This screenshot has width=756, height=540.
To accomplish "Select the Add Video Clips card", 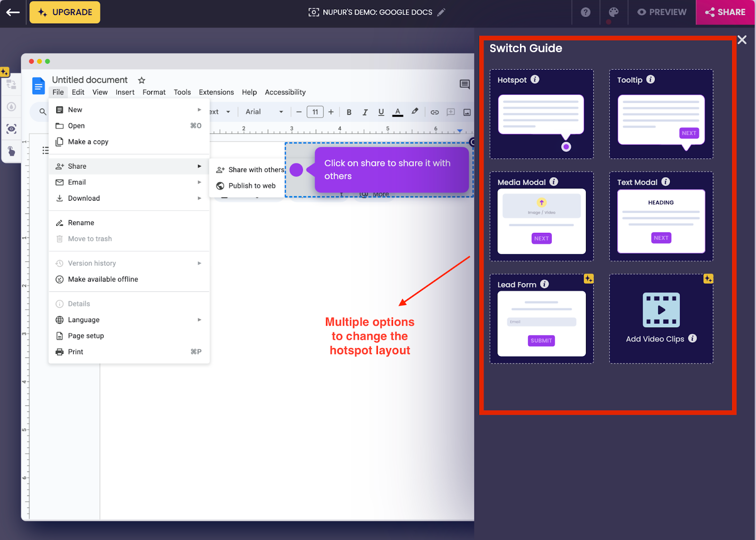I will point(661,319).
